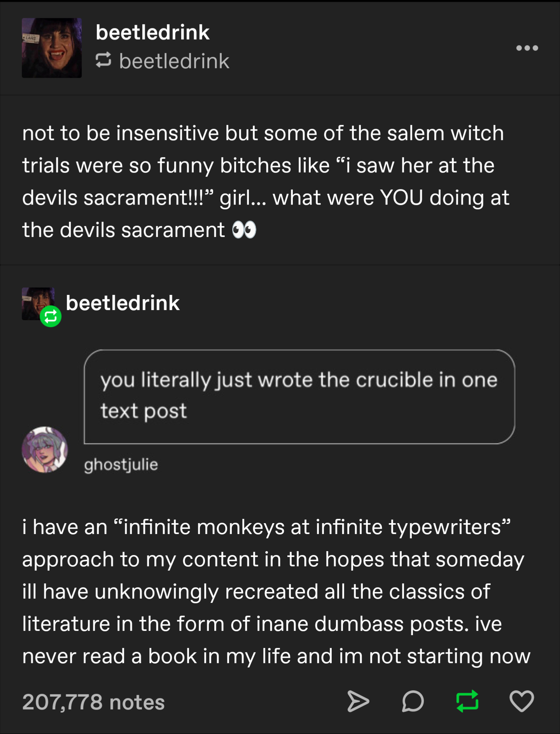Open beetledrink's large header avatar
This screenshot has width=560, height=734.
[52, 48]
